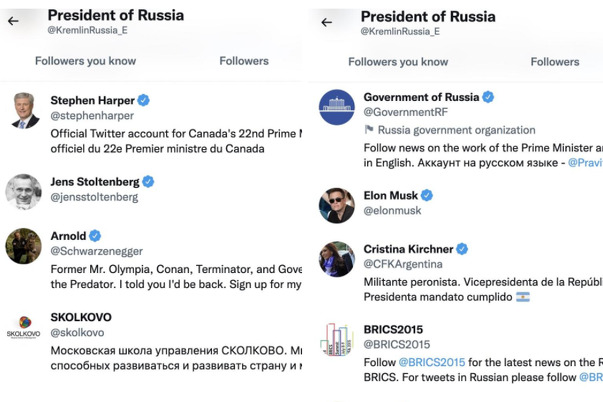Image resolution: width=603 pixels, height=402 pixels.
Task: Select the Followers tab in right panel
Action: (x=555, y=62)
